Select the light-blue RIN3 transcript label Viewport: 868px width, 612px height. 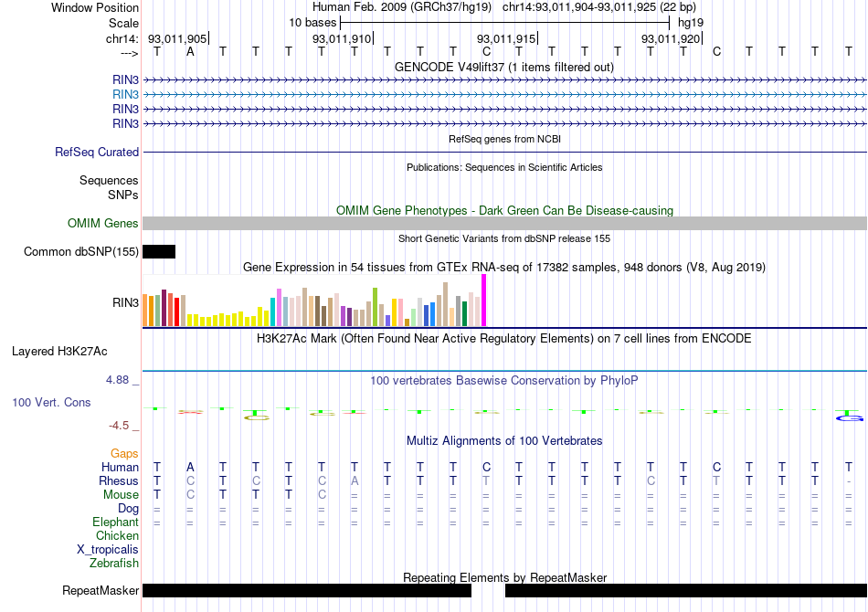coord(125,94)
